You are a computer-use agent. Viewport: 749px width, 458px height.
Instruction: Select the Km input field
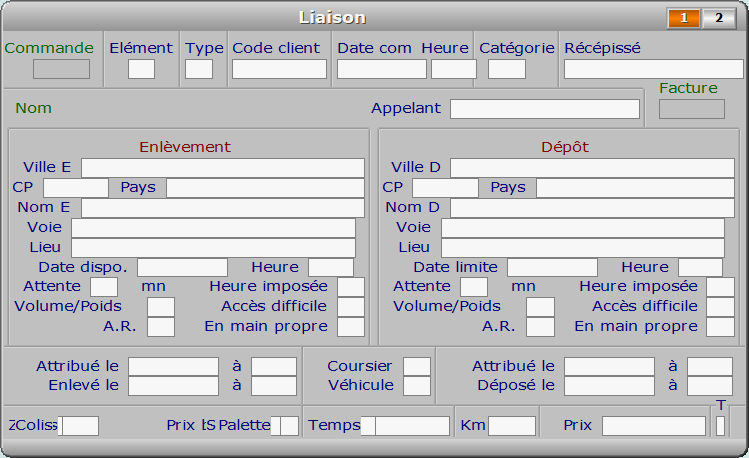[x=512, y=426]
